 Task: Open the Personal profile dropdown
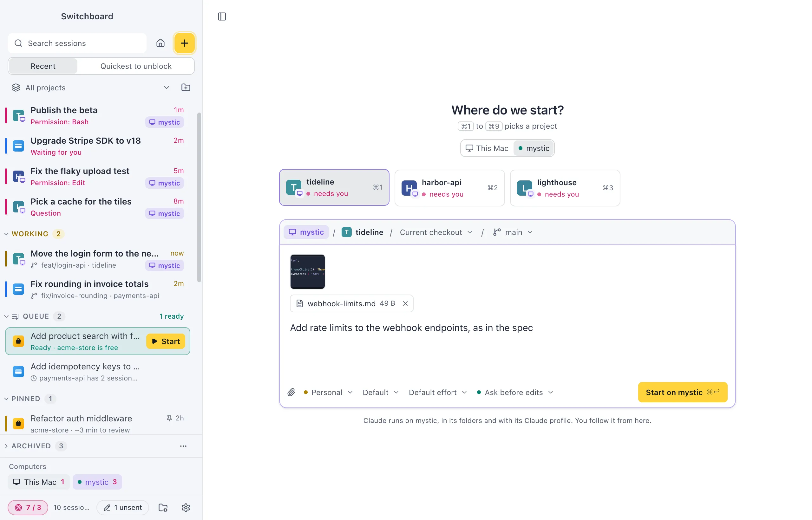328,392
